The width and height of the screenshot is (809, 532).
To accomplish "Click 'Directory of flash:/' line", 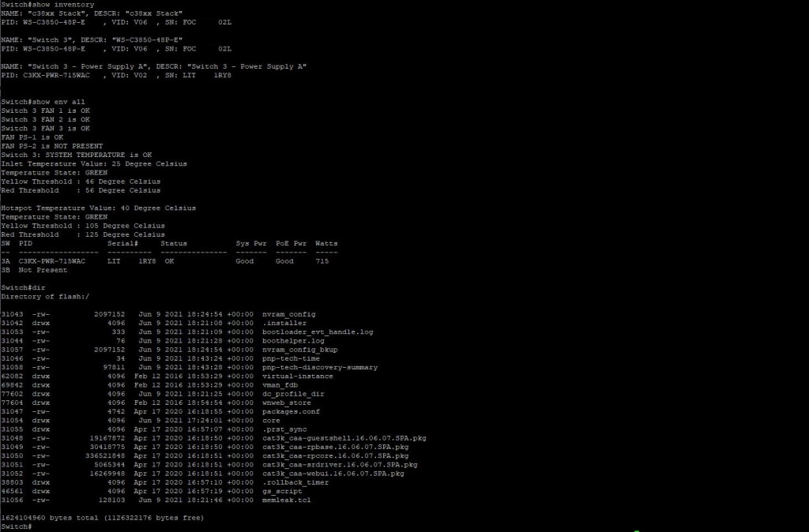I will (x=45, y=297).
